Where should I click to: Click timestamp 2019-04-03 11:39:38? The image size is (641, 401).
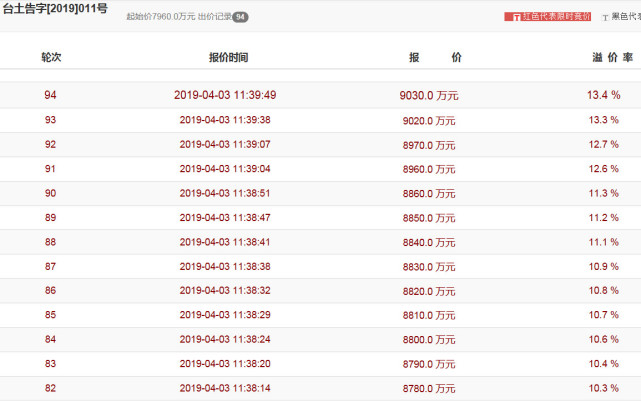(x=225, y=120)
